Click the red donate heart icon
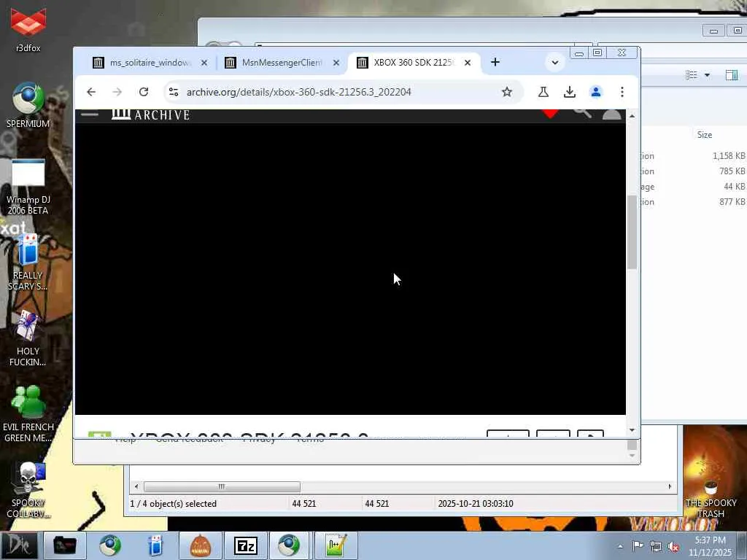747x560 pixels. tap(550, 113)
